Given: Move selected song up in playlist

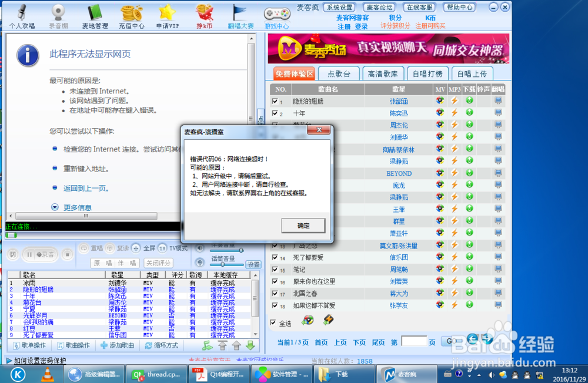Looking at the screenshot, I should [x=236, y=345].
